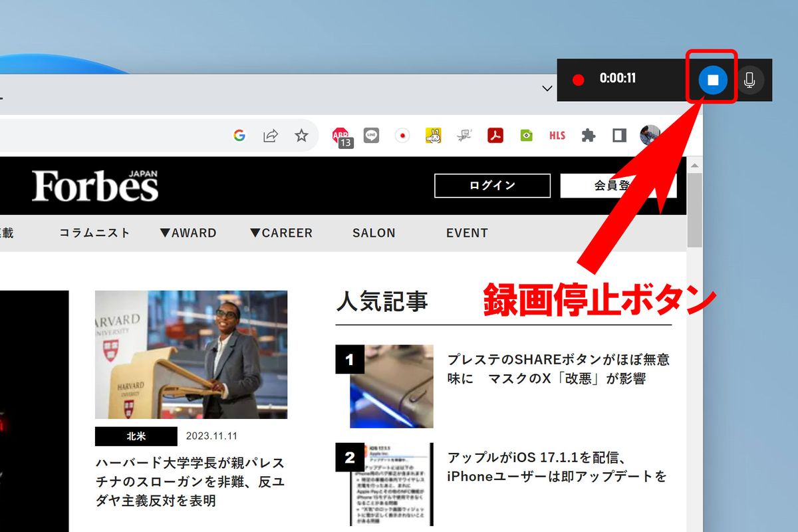This screenshot has height=532, width=798.
Task: Click the 2023.11.11 article date
Action: pyautogui.click(x=211, y=436)
